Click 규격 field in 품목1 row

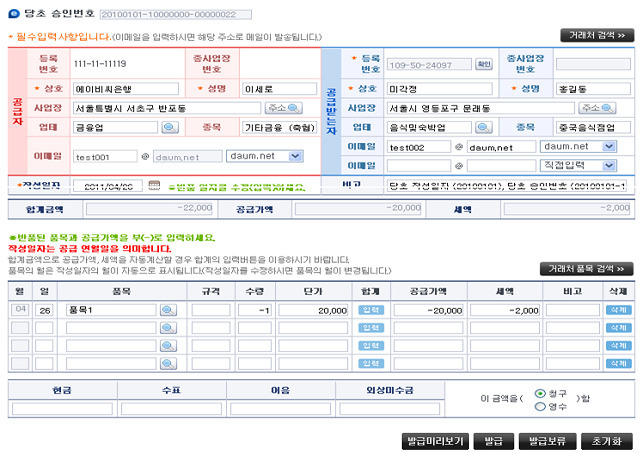[x=211, y=310]
